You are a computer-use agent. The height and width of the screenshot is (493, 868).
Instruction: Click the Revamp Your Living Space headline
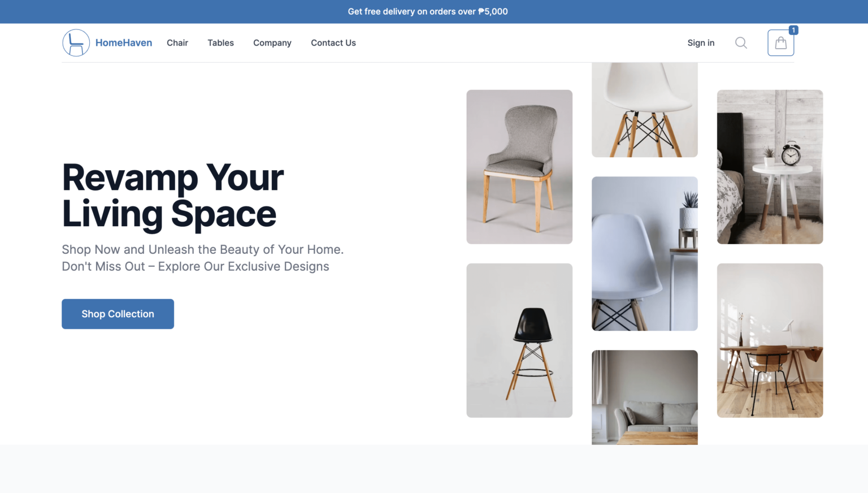pyautogui.click(x=173, y=196)
